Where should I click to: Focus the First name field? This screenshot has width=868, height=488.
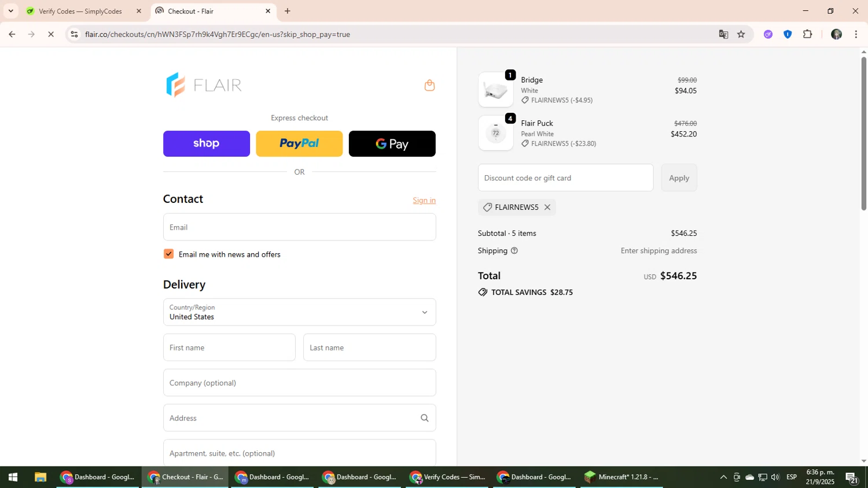(229, 347)
